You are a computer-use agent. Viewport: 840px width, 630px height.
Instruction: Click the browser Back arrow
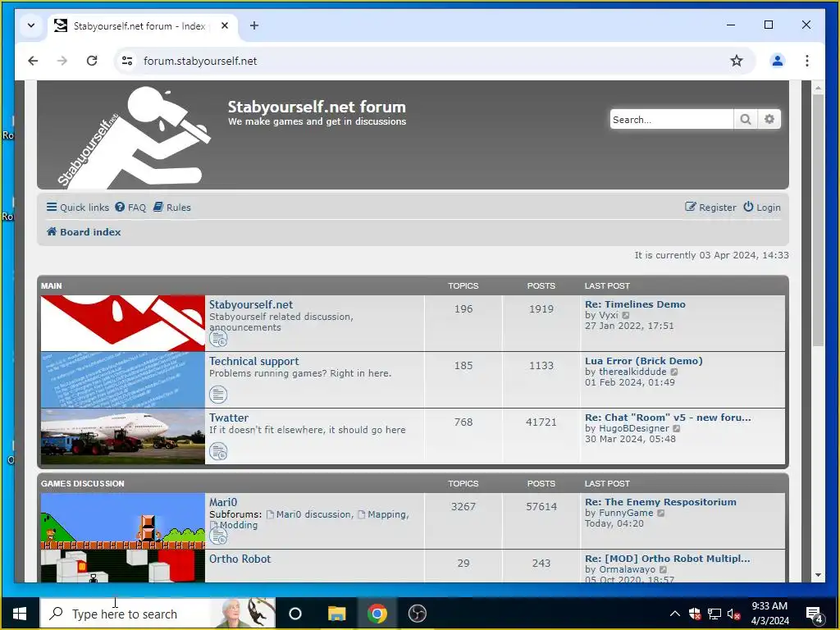tap(33, 61)
